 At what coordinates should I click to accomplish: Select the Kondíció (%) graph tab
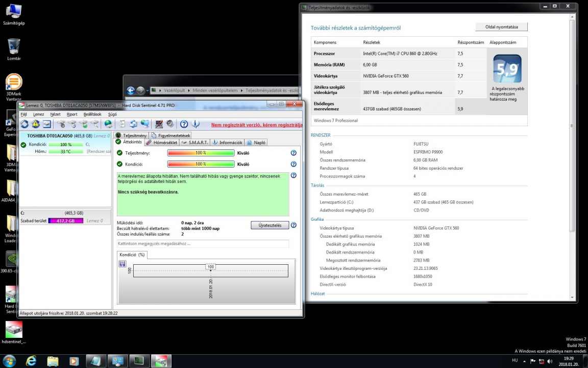pos(132,255)
